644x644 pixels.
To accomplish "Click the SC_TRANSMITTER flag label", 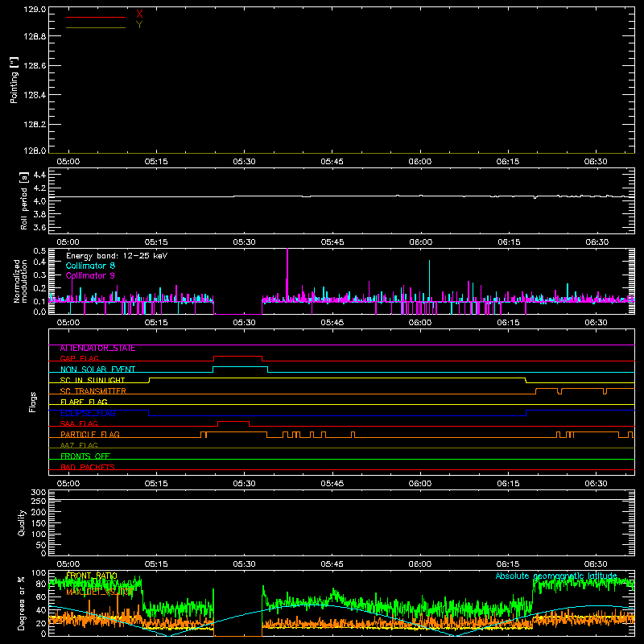I will tap(93, 391).
